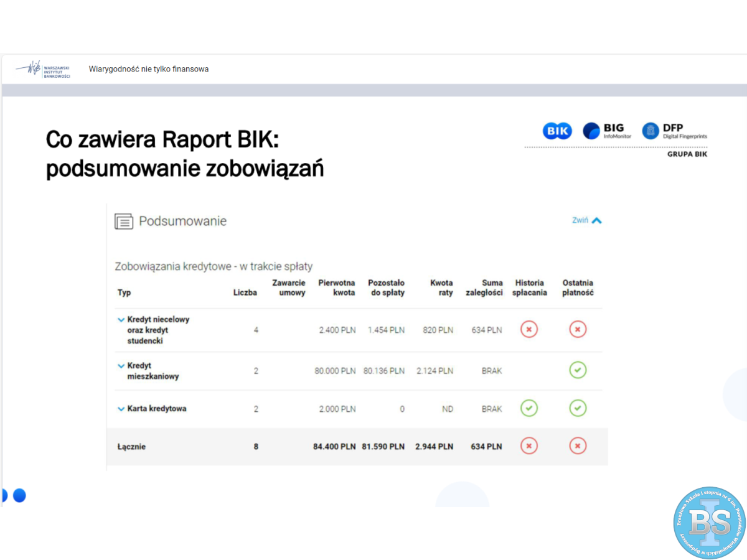
Task: Click the round BS school badge
Action: coord(709,523)
